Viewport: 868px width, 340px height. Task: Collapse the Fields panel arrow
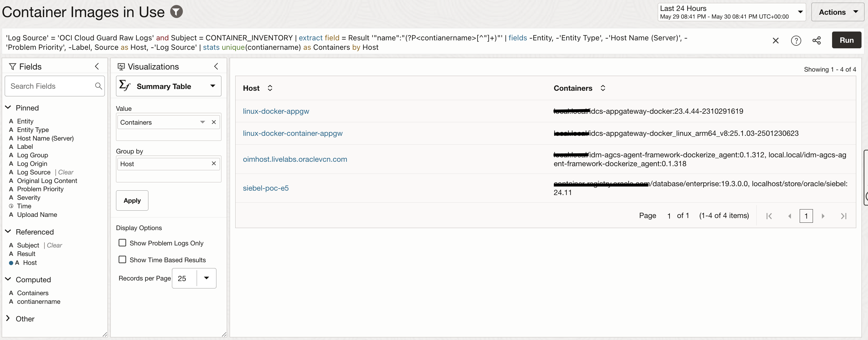(97, 67)
